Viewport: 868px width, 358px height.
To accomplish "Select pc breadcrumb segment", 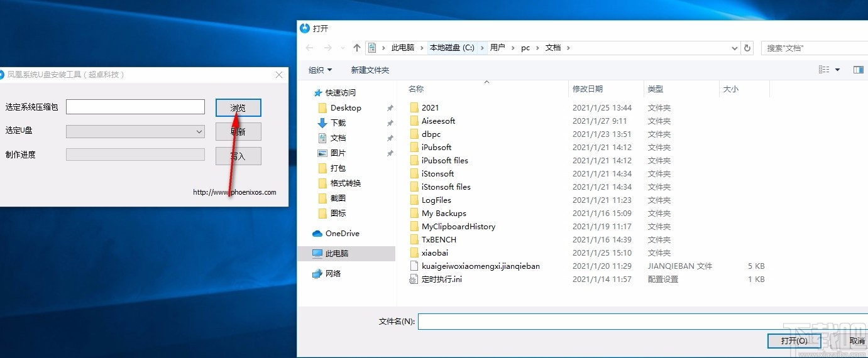I will [x=525, y=48].
